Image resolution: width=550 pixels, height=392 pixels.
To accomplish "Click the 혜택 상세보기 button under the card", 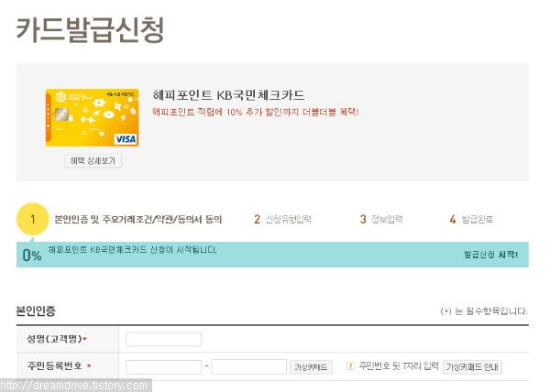I will [x=93, y=161].
